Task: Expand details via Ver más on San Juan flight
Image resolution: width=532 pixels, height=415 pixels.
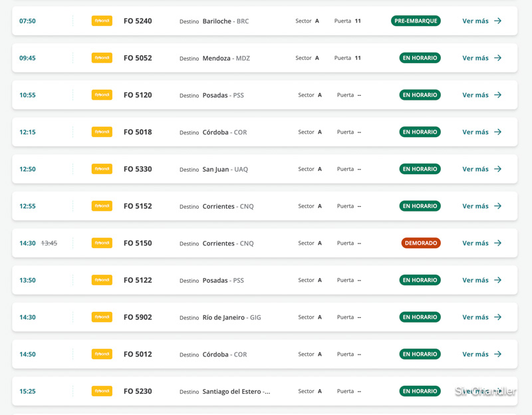Action: coord(481,169)
